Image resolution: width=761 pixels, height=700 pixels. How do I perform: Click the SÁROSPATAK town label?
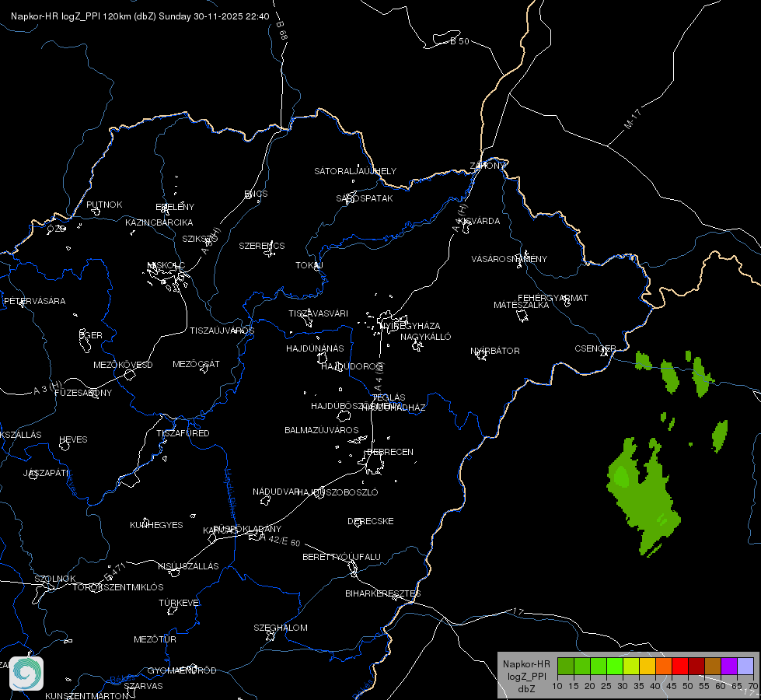(365, 198)
